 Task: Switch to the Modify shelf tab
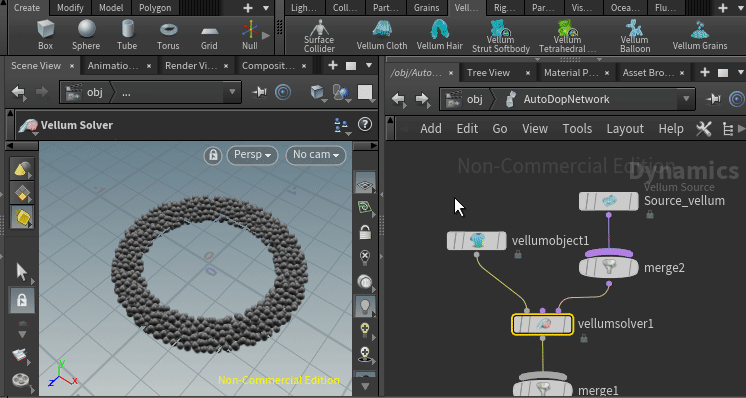(70, 8)
